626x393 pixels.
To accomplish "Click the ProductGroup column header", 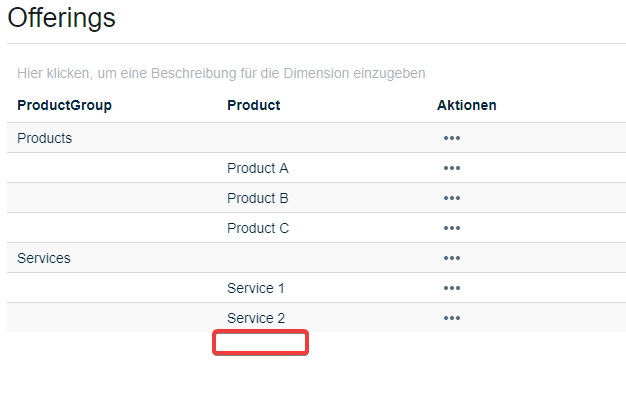I will [x=64, y=105].
